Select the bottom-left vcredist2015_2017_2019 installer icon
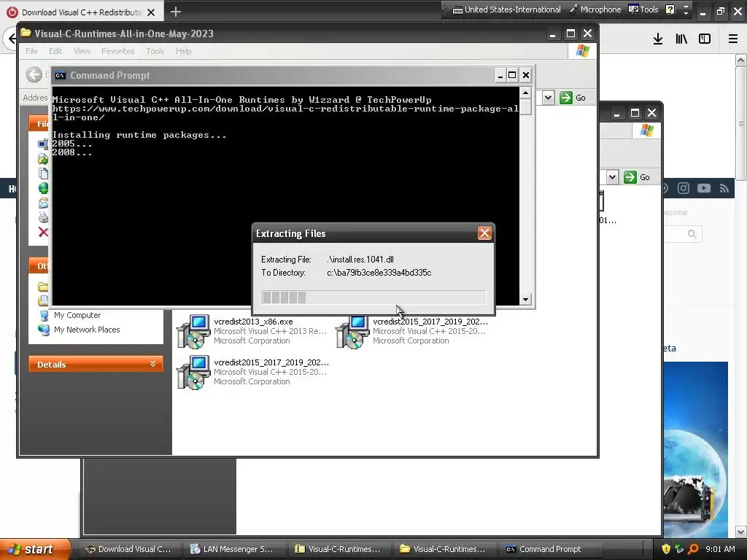The width and height of the screenshot is (747, 560). 193,373
